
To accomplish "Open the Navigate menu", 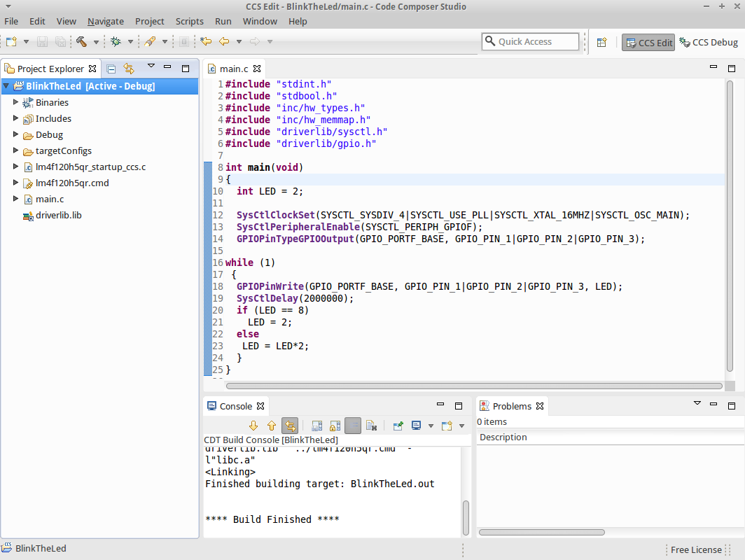I will click(106, 22).
